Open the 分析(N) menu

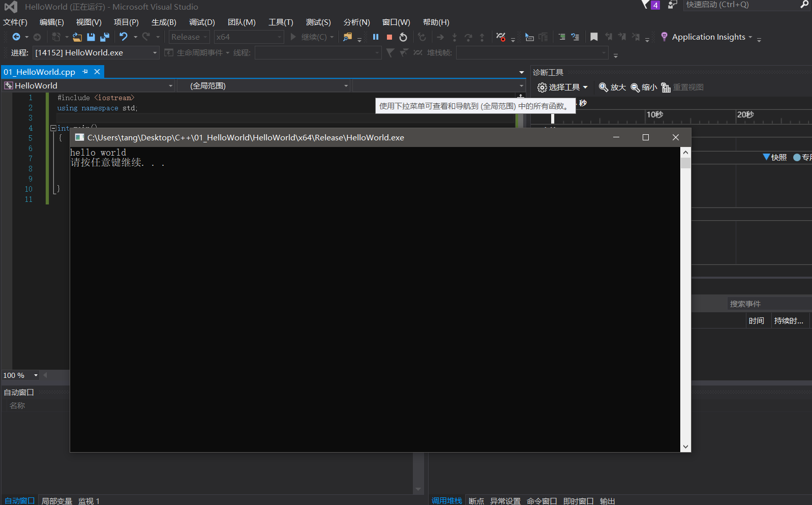pos(357,22)
